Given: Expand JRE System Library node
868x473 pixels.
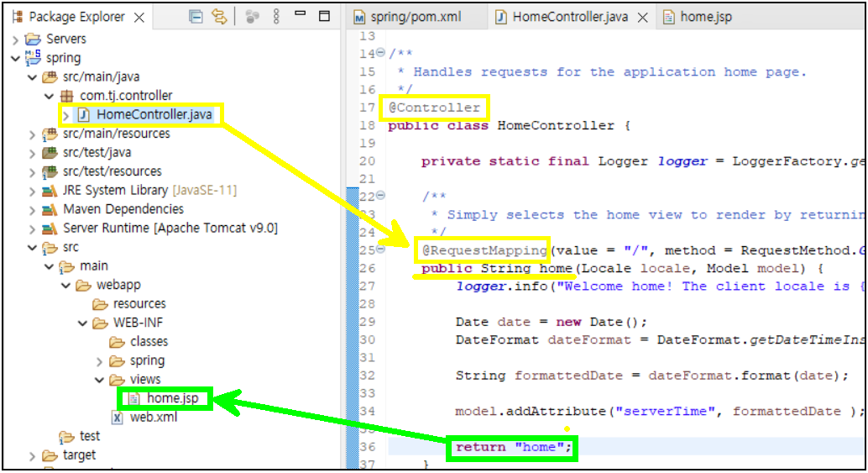Looking at the screenshot, I should [x=32, y=191].
